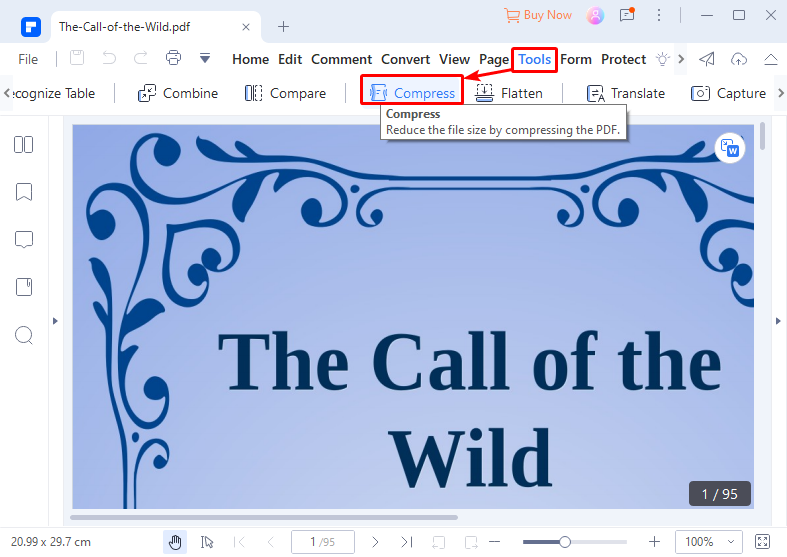Image resolution: width=787 pixels, height=557 pixels.
Task: Zoom in with the plus button
Action: point(654,542)
